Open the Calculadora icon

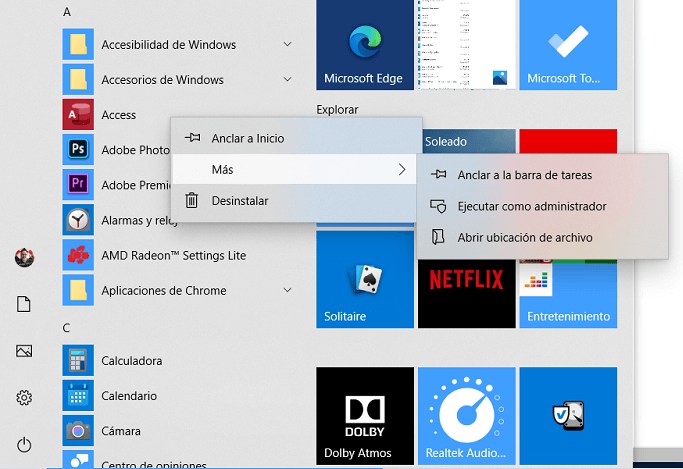coord(78,360)
